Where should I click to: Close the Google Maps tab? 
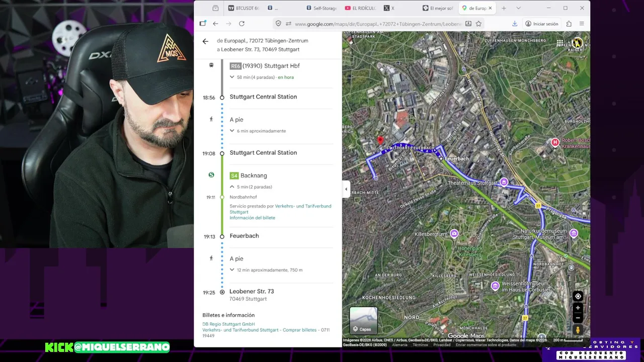coord(490,8)
